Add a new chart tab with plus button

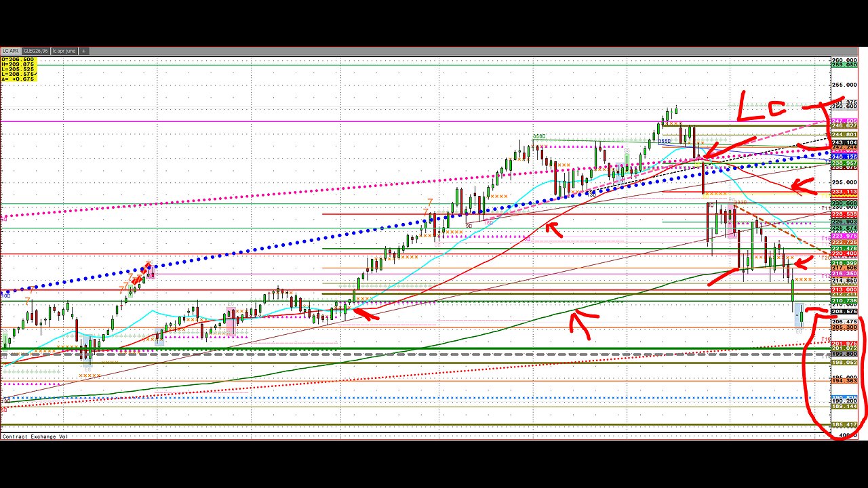84,51
